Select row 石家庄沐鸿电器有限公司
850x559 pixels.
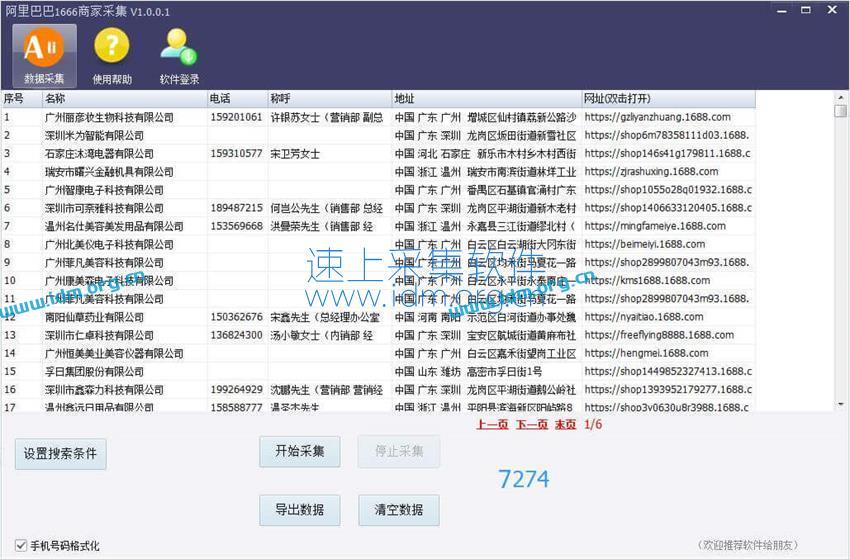(378, 153)
